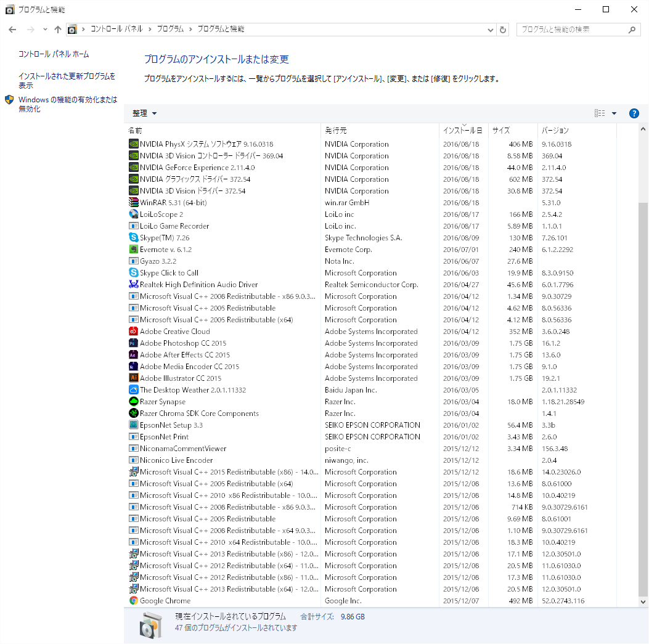Click the scrollbar up arrow

pyautogui.click(x=643, y=129)
